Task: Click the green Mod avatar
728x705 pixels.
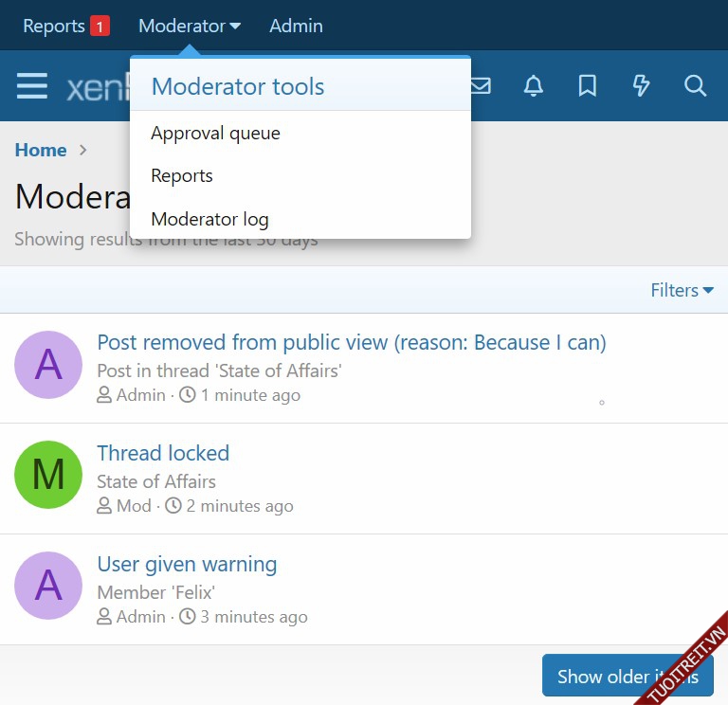Action: click(48, 475)
